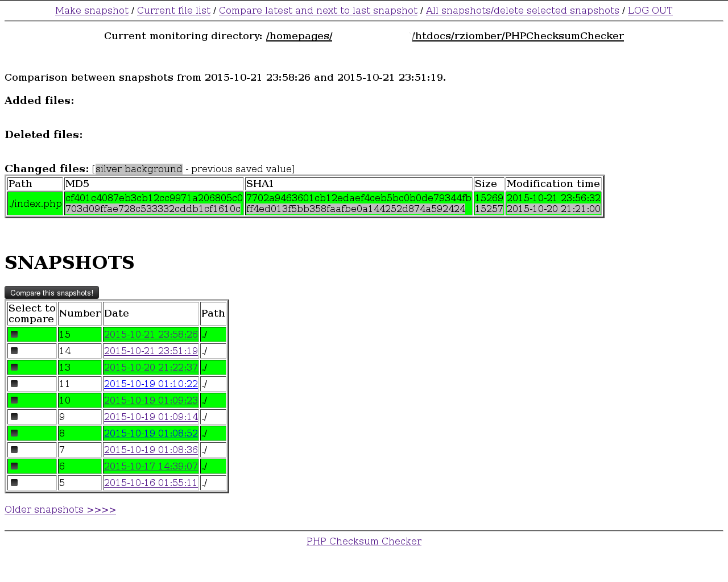Screen dimensions: 728x582
Task: Uncheck snapshot number 13 for comparison
Action: click(14, 367)
